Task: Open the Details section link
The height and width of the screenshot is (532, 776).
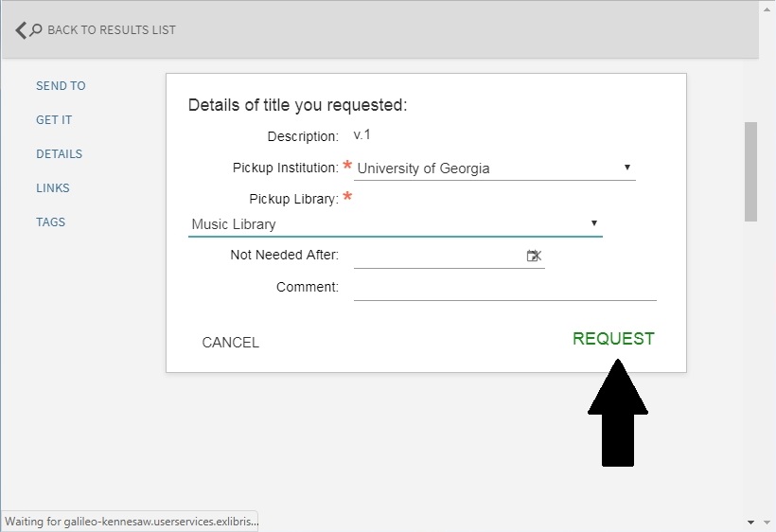Action: point(59,154)
